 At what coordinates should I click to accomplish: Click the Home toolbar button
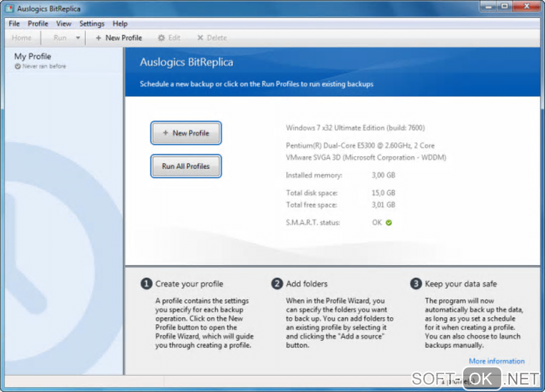[x=21, y=38]
